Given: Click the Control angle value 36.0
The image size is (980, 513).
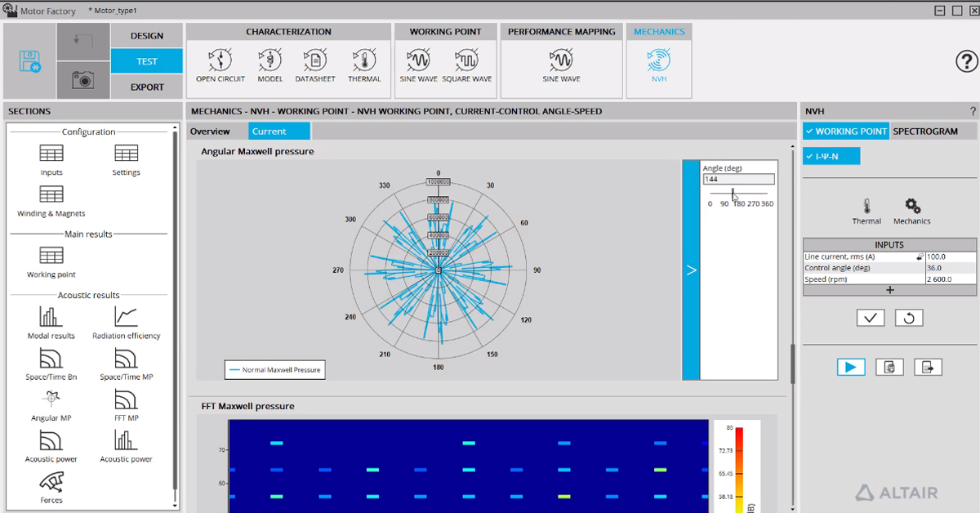Looking at the screenshot, I should pyautogui.click(x=950, y=267).
